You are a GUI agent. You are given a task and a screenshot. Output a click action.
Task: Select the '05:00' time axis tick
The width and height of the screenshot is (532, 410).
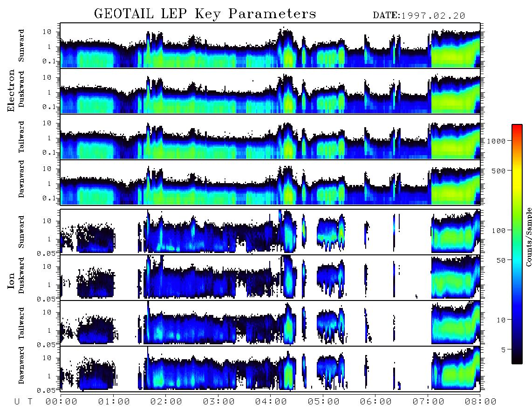click(324, 402)
